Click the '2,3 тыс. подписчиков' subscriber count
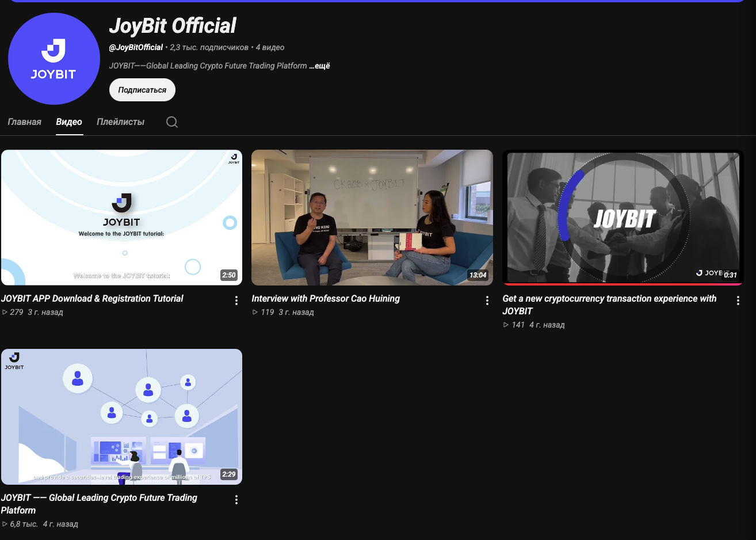 tap(209, 47)
